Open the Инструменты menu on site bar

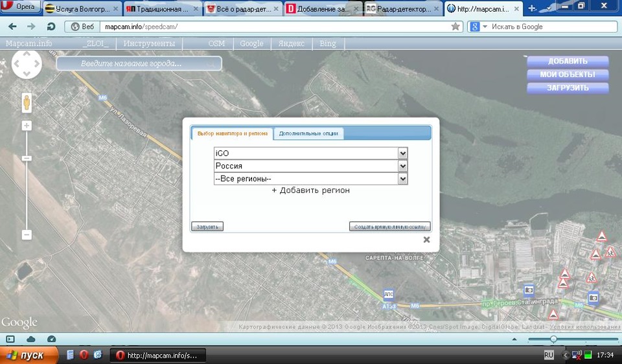click(x=149, y=43)
